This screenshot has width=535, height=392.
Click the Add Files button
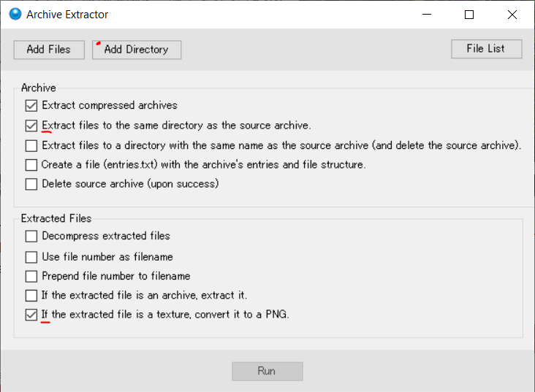tap(49, 50)
